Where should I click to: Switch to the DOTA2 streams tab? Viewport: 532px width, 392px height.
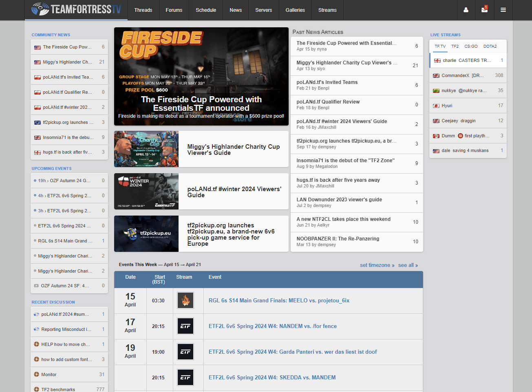click(490, 46)
